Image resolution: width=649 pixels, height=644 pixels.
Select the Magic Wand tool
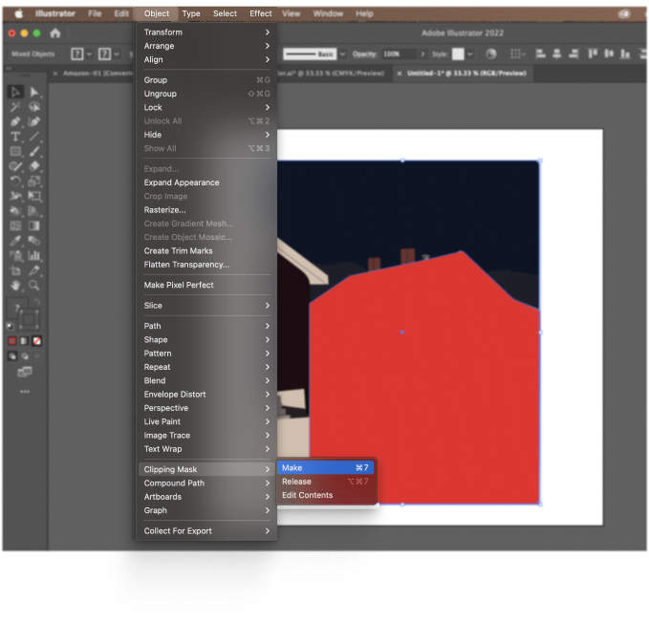tap(15, 107)
